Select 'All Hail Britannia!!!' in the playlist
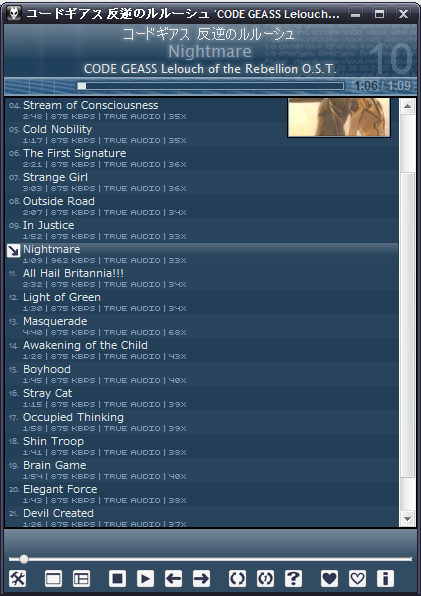 tap(202, 278)
